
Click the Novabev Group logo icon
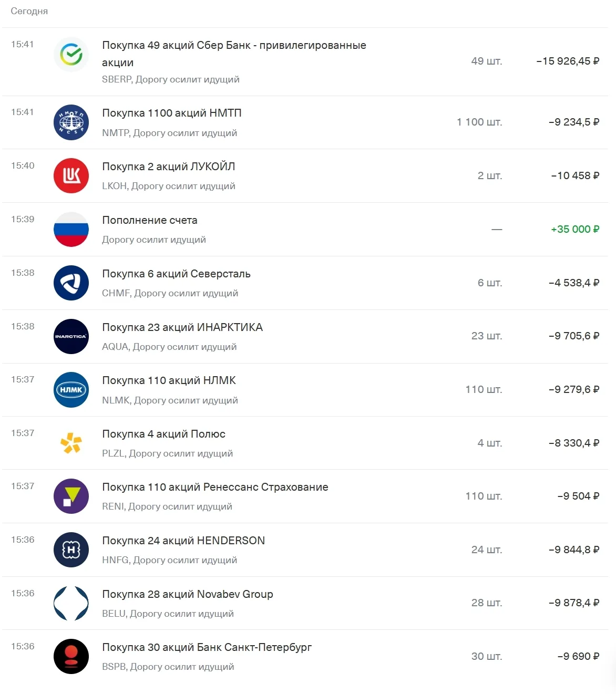point(71,603)
